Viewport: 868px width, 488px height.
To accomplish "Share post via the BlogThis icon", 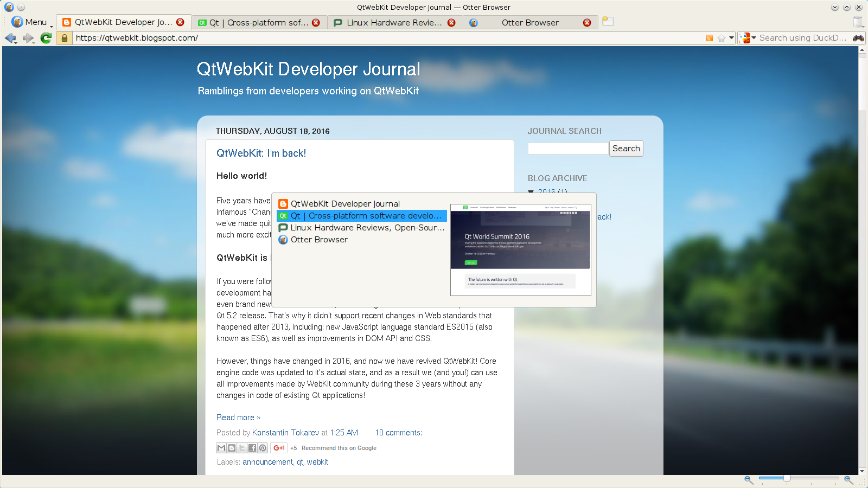I will tap(232, 448).
